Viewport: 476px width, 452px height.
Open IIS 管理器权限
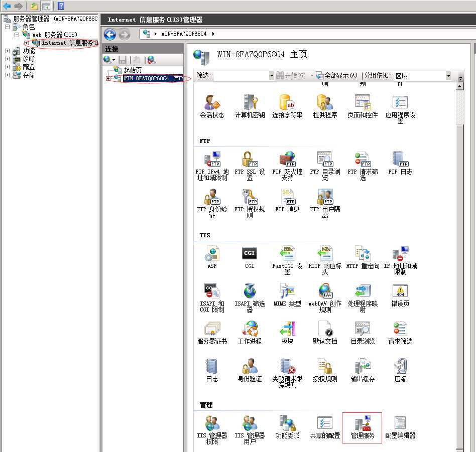pyautogui.click(x=212, y=430)
